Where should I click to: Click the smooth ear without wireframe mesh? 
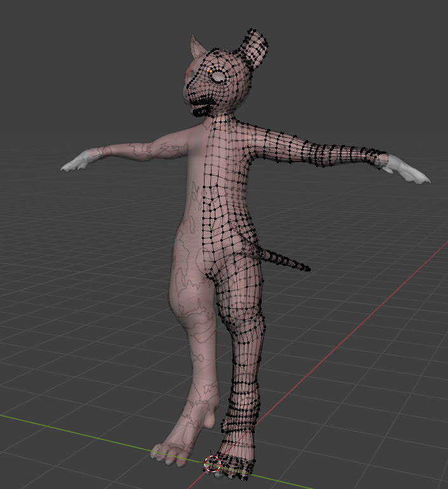[x=197, y=46]
